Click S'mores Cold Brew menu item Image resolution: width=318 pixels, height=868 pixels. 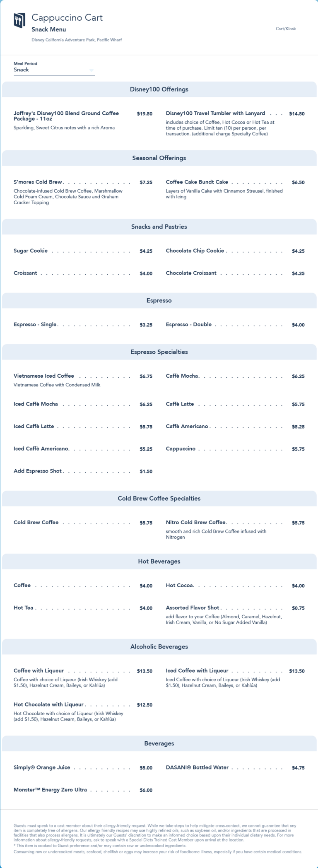point(38,182)
